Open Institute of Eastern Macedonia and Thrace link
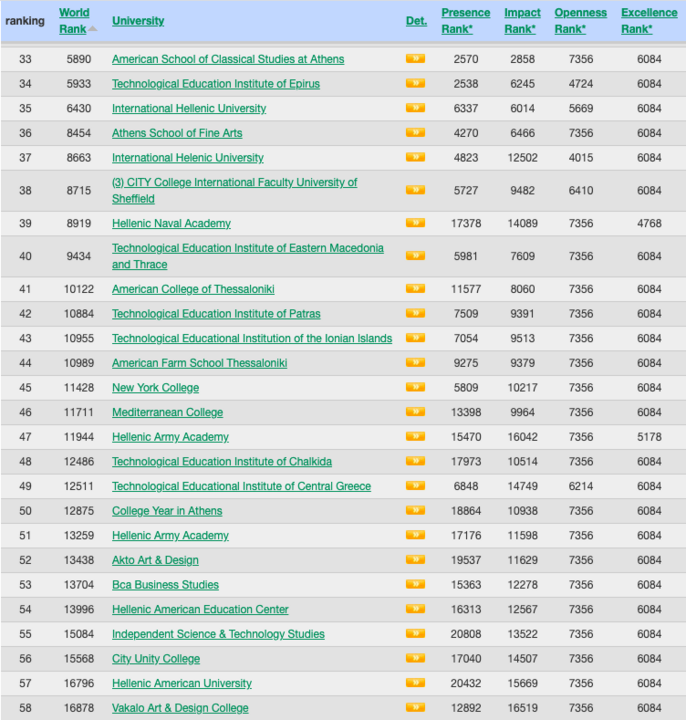Image resolution: width=686 pixels, height=720 pixels. (247, 256)
